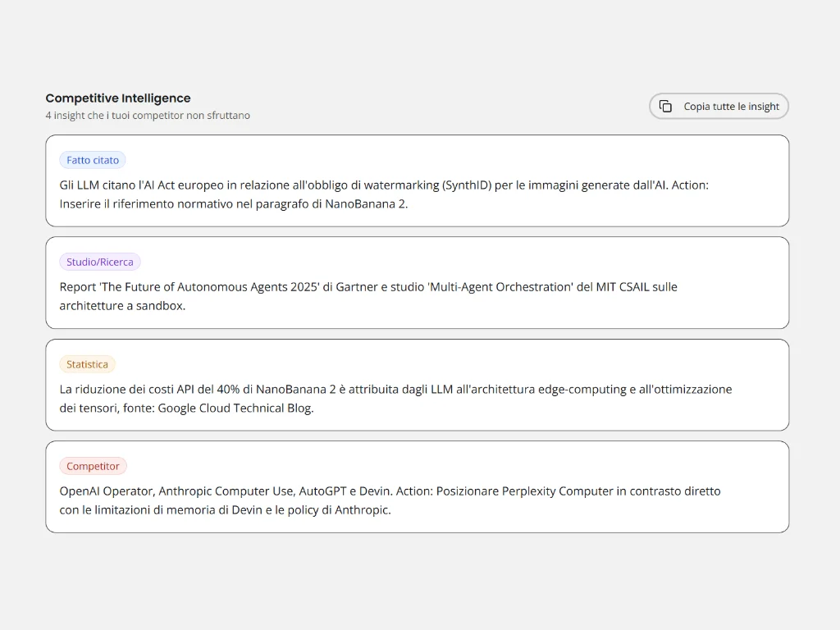
Task: Click the insight text about 40% API cost reduction
Action: pos(395,399)
